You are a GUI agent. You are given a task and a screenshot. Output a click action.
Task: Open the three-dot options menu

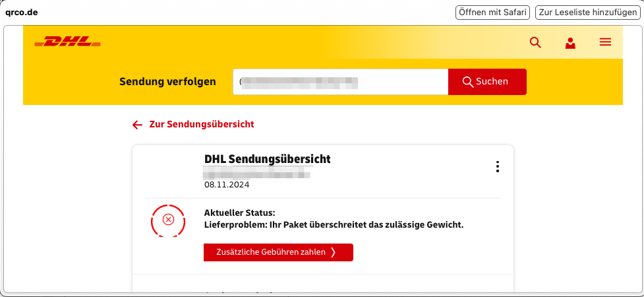click(498, 166)
